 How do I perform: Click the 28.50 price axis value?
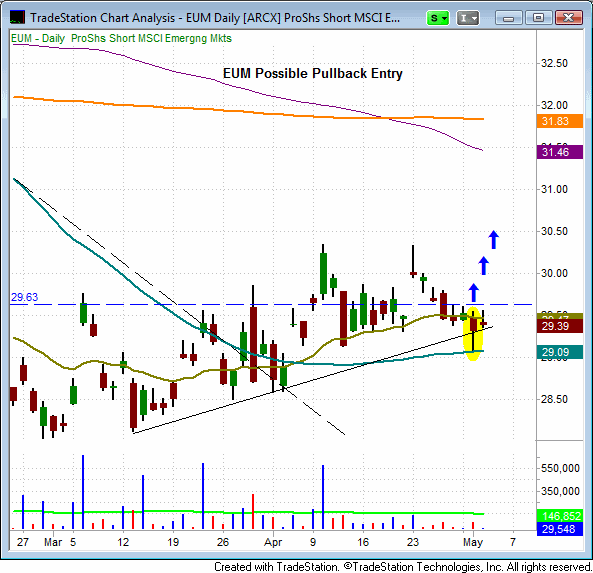pos(554,399)
